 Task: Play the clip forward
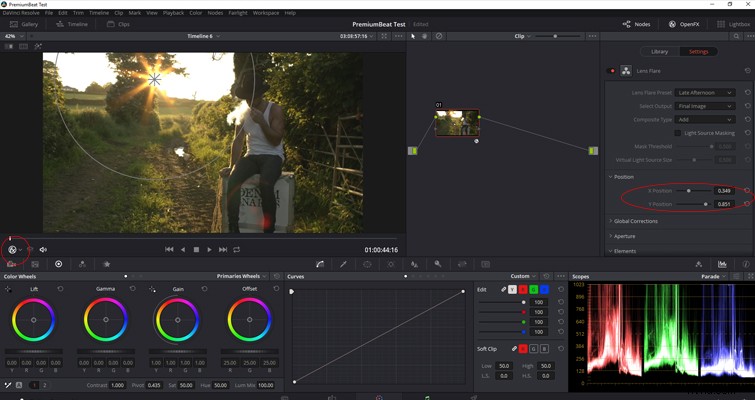[x=209, y=249]
